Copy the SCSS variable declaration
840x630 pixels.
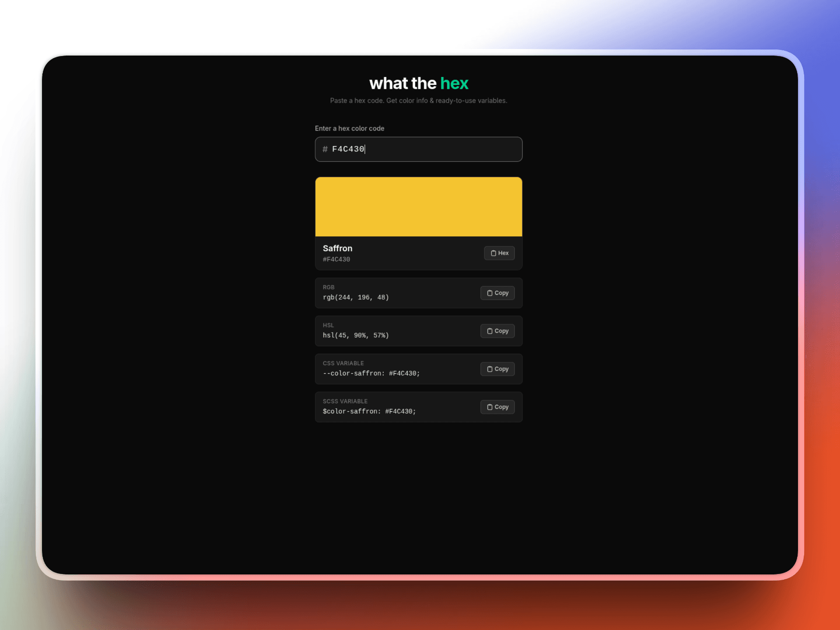[x=497, y=407]
